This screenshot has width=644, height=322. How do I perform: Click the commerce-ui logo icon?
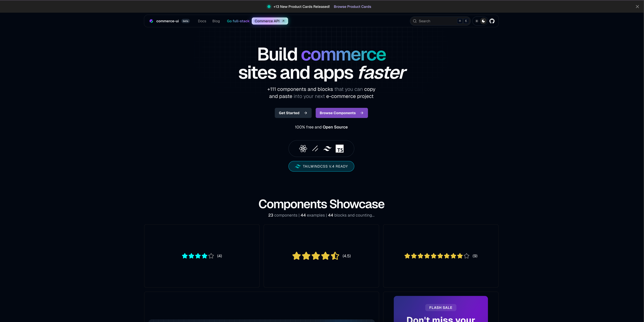[151, 21]
